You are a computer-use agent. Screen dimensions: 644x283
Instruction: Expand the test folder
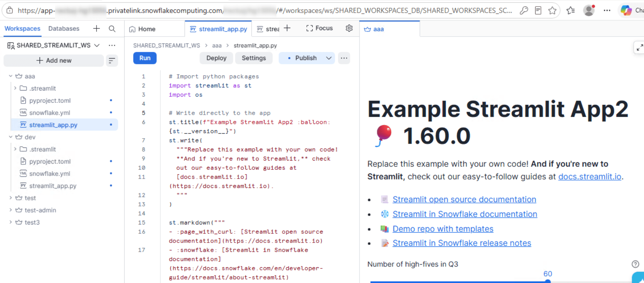coord(11,198)
